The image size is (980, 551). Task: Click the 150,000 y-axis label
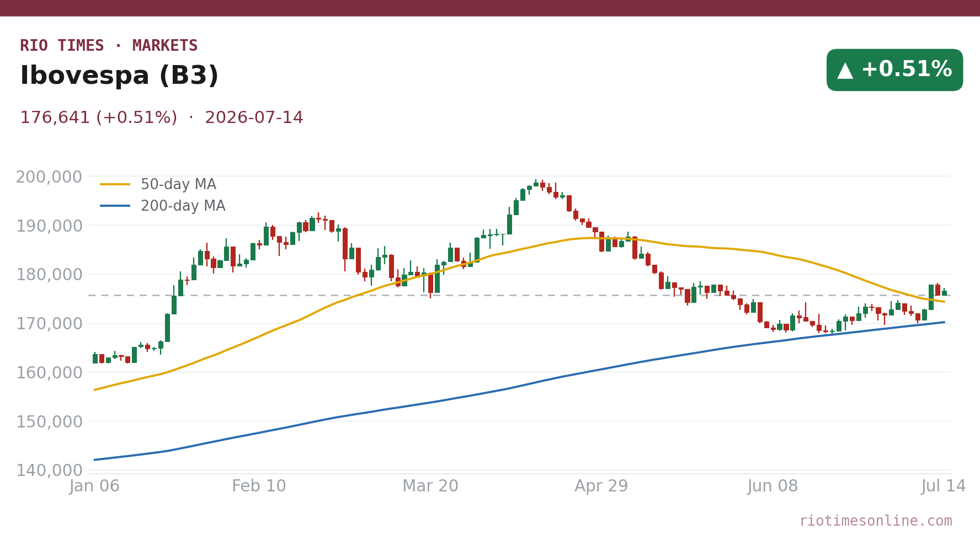49,422
